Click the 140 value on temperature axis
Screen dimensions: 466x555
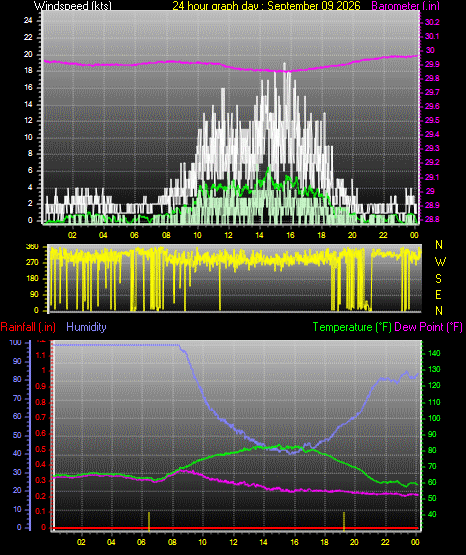tap(434, 353)
